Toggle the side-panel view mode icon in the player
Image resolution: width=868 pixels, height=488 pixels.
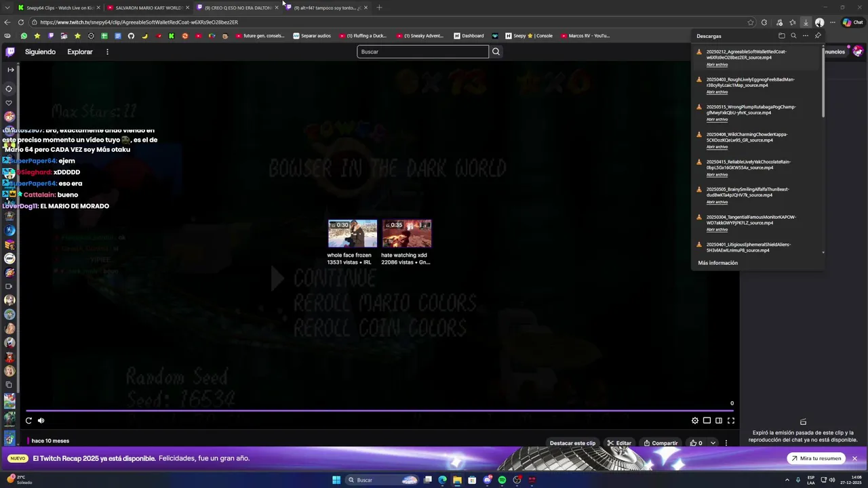coord(719,420)
